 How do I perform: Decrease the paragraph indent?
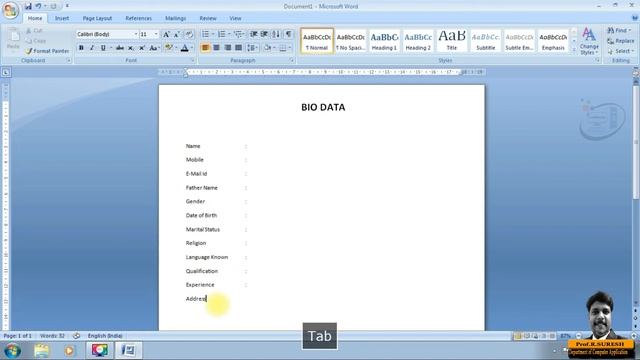click(x=254, y=34)
